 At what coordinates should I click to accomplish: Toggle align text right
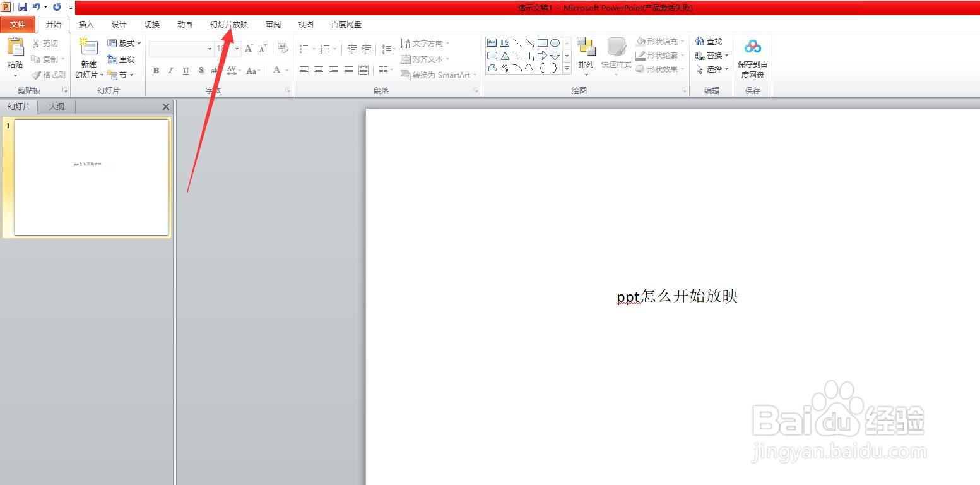334,70
